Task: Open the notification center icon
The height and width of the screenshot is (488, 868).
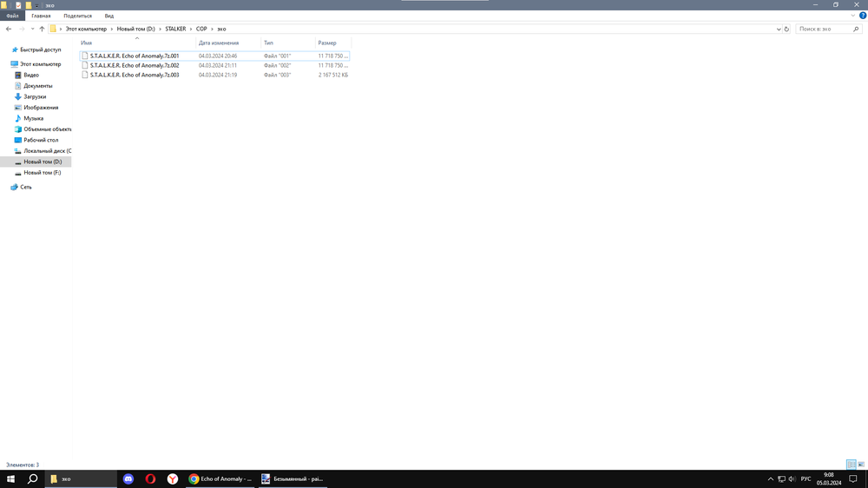Action: (853, 479)
